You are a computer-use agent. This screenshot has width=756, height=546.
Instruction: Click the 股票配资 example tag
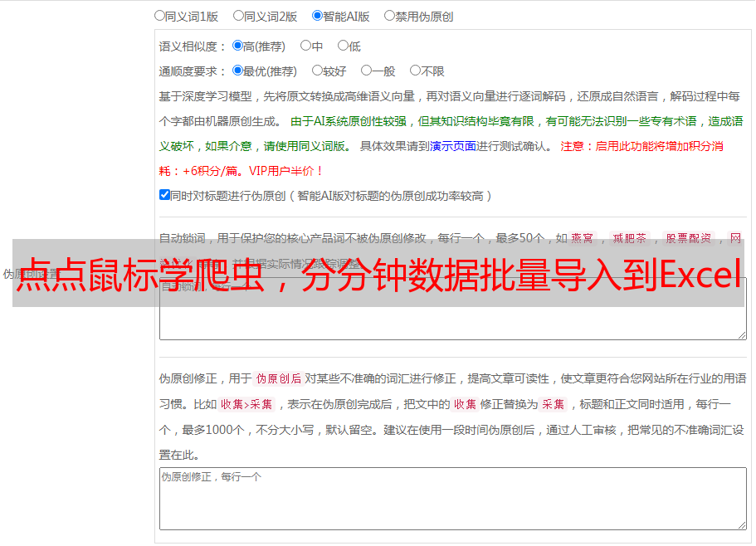point(689,238)
